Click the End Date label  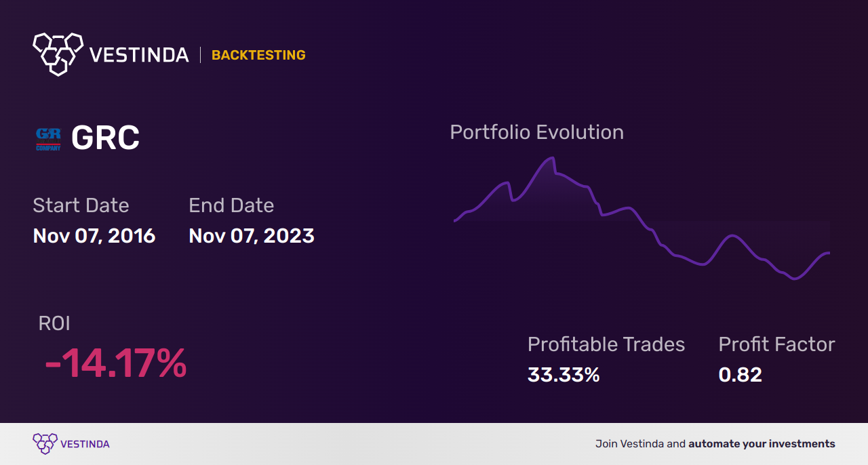231,205
